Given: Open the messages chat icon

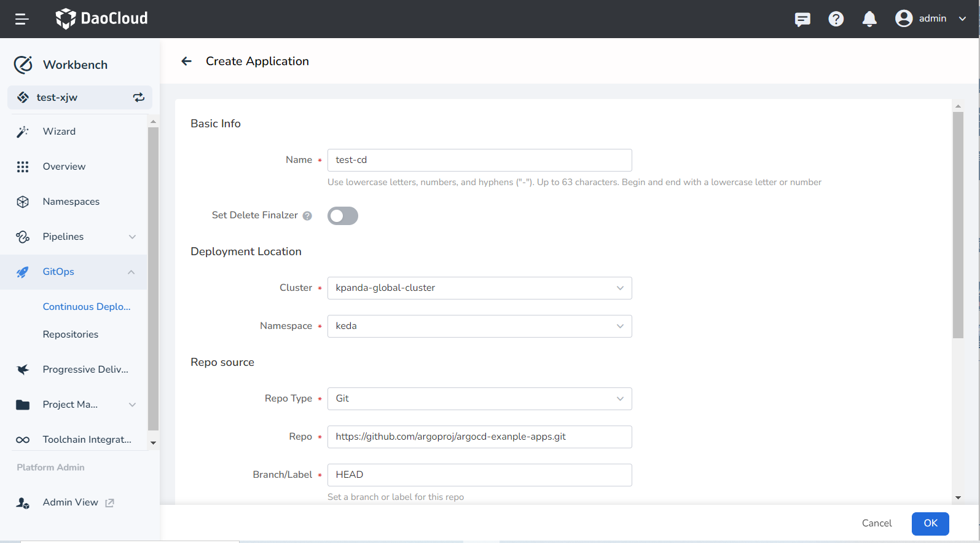Looking at the screenshot, I should tap(802, 19).
